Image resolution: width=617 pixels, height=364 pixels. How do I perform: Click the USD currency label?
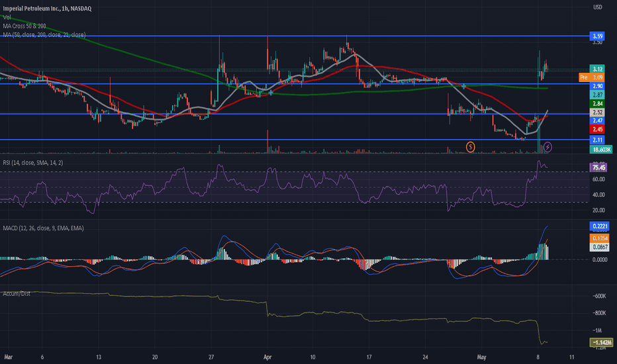click(x=597, y=7)
